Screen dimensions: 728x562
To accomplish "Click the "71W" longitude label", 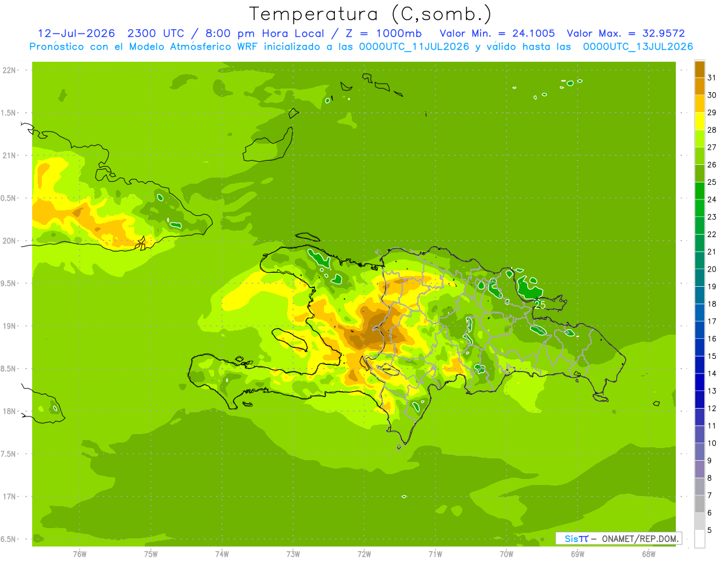I will click(435, 554).
